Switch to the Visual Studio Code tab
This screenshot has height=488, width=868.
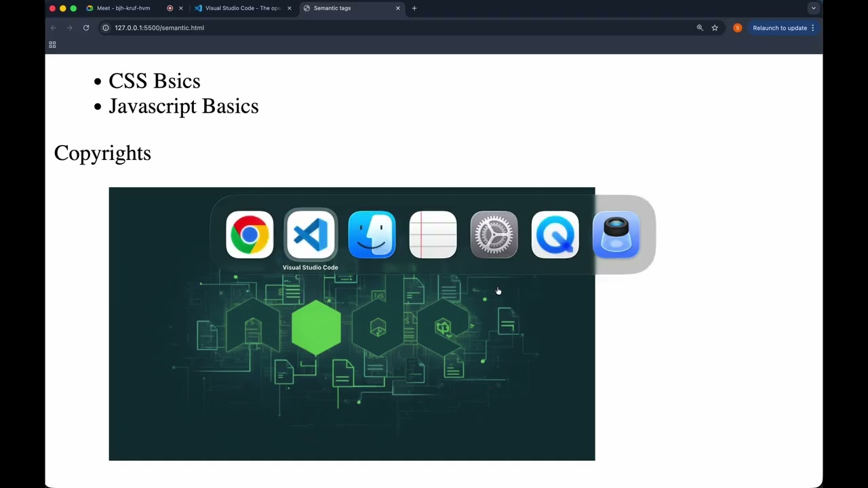point(243,8)
